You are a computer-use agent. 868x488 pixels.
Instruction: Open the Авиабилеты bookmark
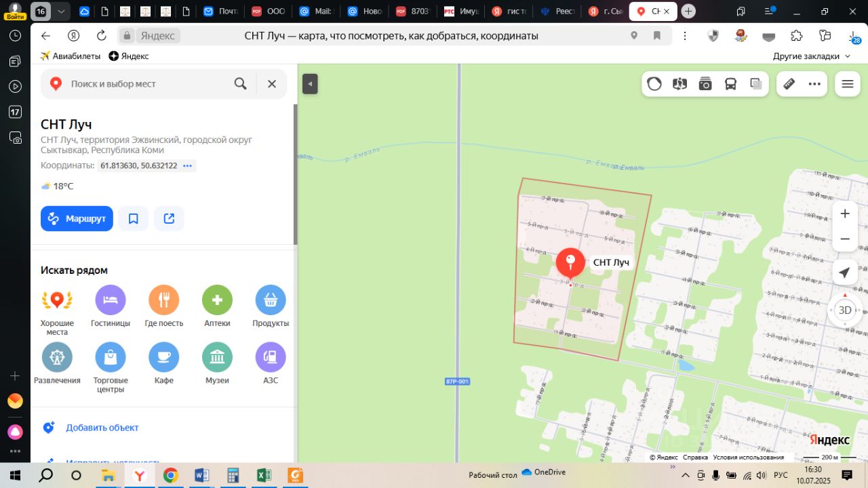pyautogui.click(x=71, y=56)
